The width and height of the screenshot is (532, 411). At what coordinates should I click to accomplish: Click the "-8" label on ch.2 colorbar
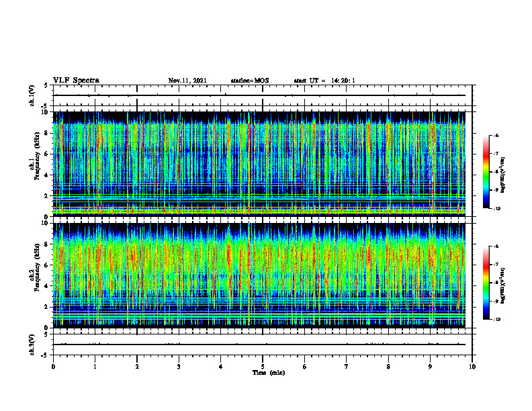[496, 283]
